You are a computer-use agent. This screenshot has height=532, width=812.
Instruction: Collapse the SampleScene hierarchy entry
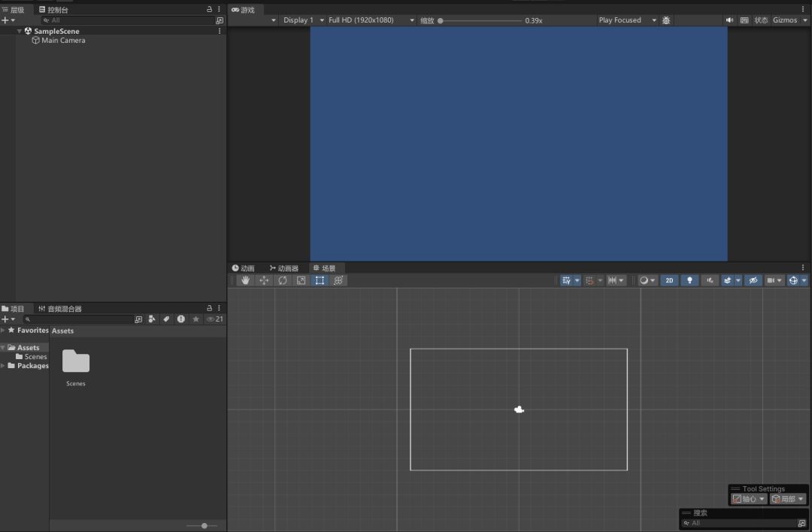[20, 31]
